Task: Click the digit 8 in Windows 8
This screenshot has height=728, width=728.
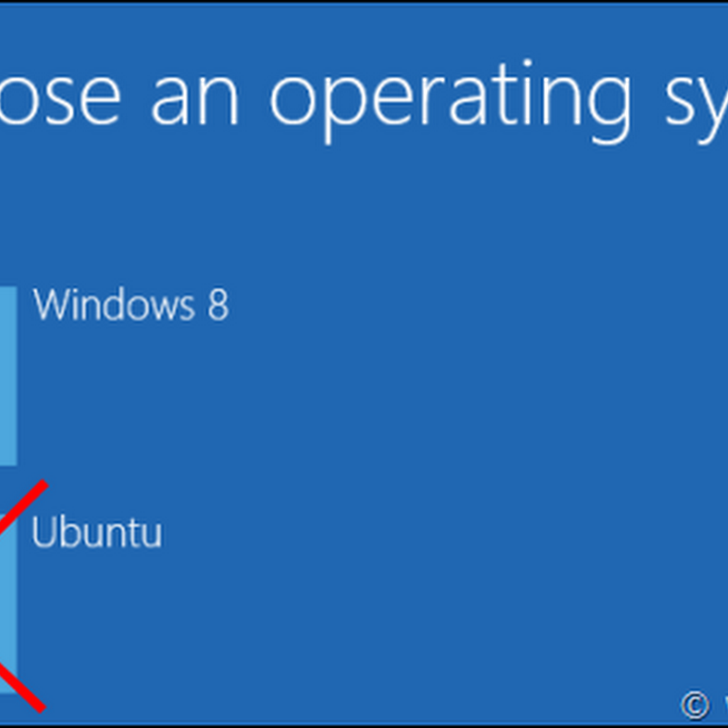Action: 218,305
